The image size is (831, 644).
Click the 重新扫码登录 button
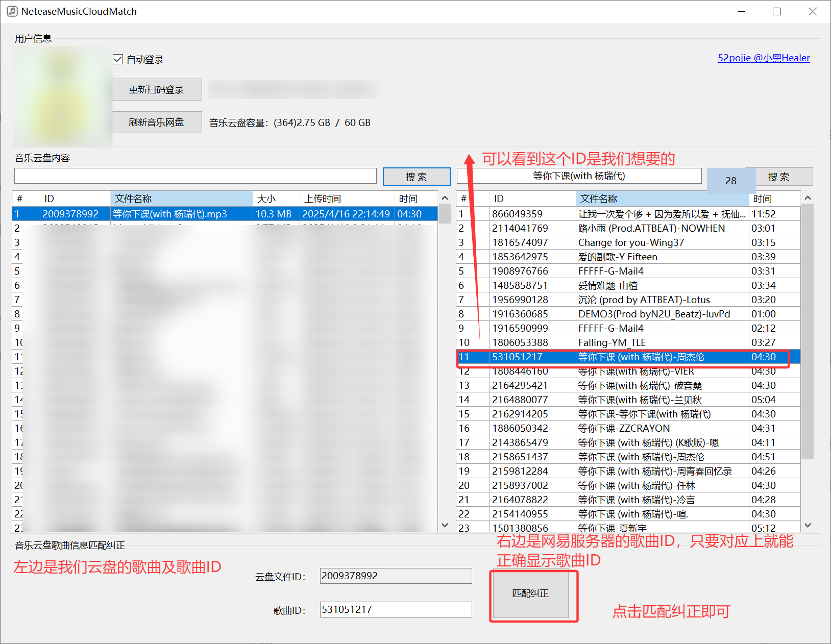click(x=157, y=90)
